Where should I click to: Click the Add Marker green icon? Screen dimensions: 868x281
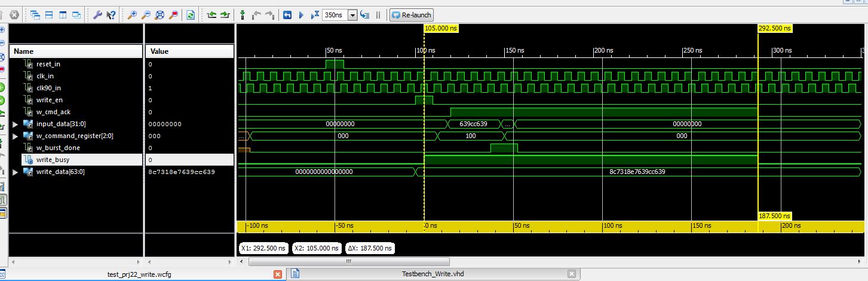pos(242,14)
